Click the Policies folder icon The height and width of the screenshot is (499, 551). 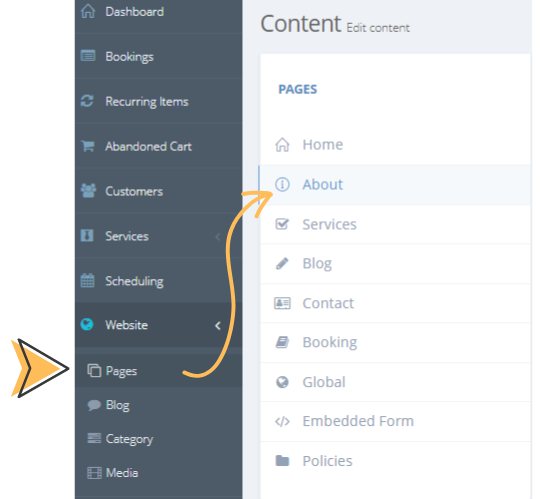[282, 460]
